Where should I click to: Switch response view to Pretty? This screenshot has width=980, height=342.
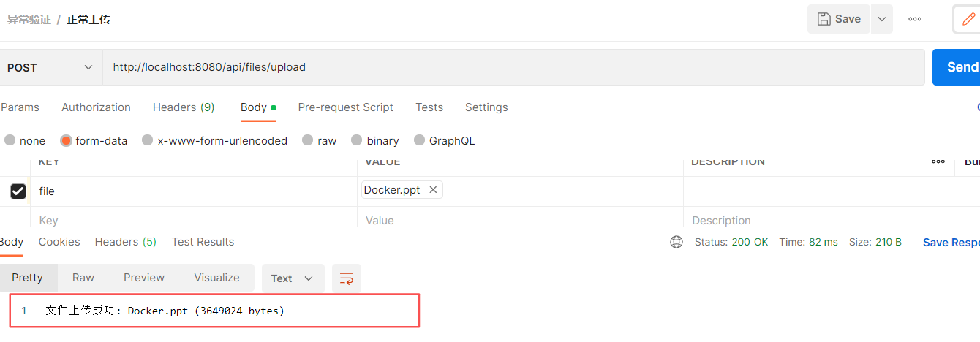(28, 278)
